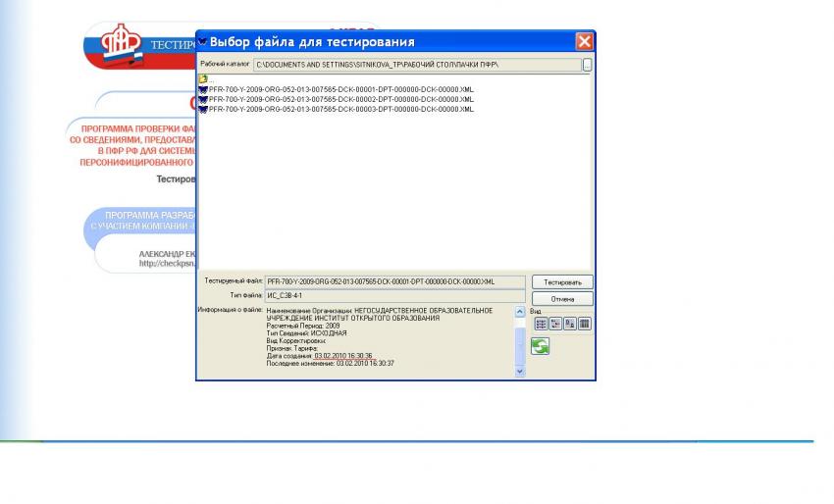This screenshot has width=834, height=504.
Task: Click the Тестируемый файл field
Action: pyautogui.click(x=394, y=281)
